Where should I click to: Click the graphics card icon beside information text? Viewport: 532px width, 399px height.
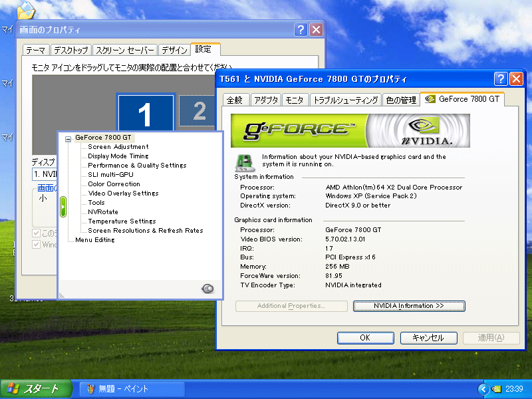244,163
